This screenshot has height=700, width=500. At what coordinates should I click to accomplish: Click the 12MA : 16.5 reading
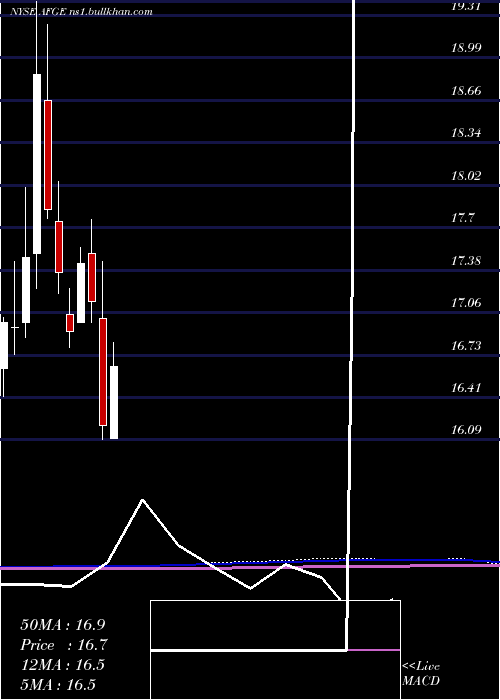62,665
